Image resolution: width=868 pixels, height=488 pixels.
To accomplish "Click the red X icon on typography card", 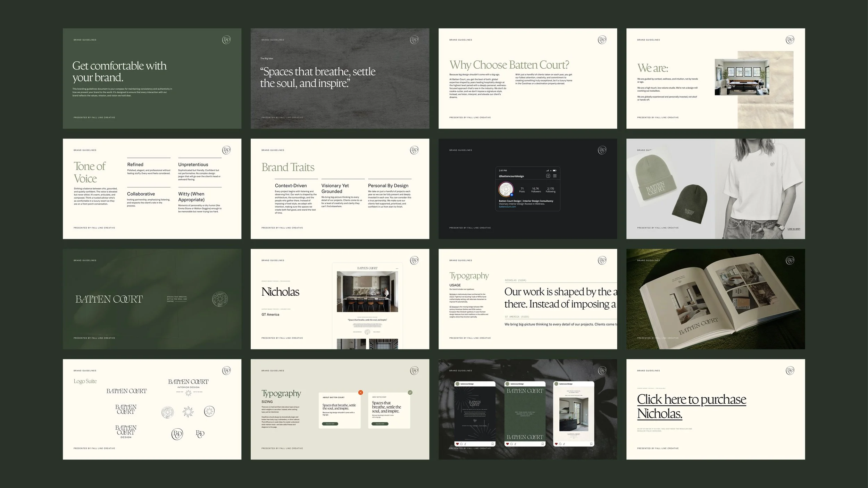I will point(360,393).
